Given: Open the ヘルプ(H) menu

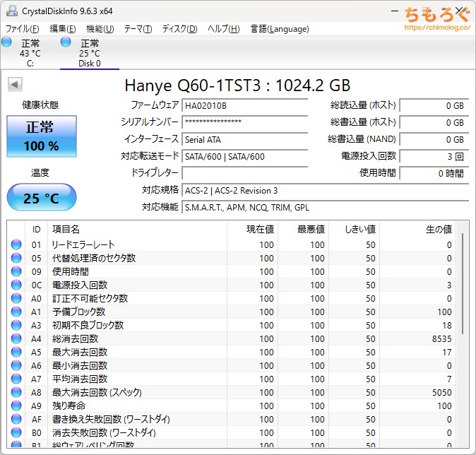Looking at the screenshot, I should pos(224,29).
